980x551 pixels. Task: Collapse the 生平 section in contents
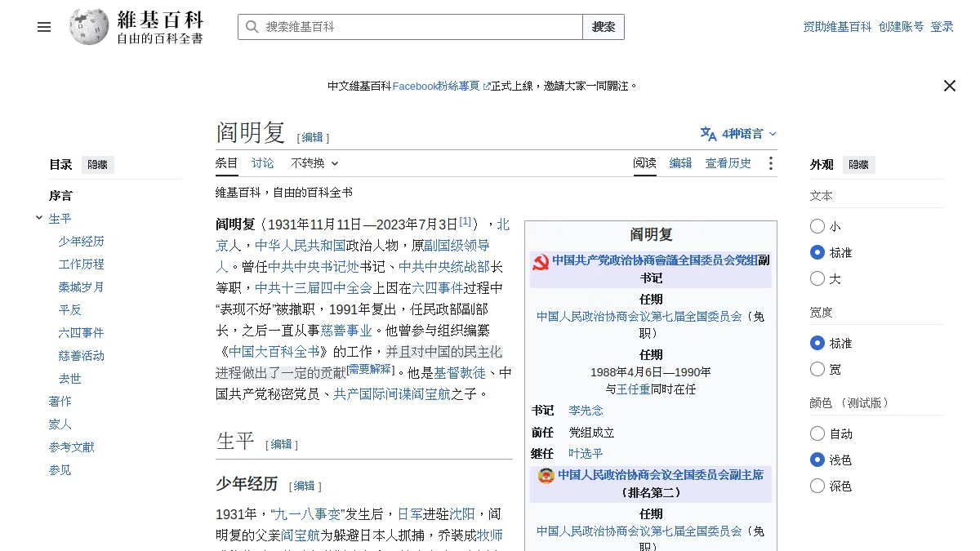point(39,218)
